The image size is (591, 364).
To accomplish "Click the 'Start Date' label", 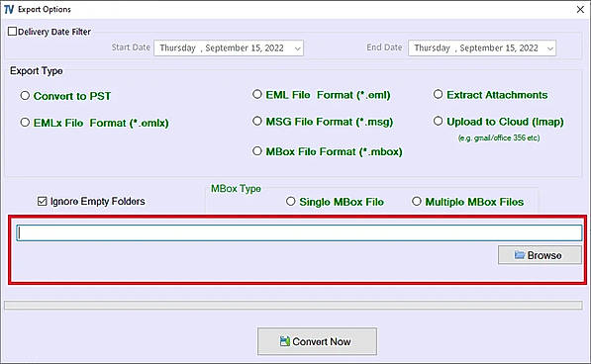I will click(131, 47).
